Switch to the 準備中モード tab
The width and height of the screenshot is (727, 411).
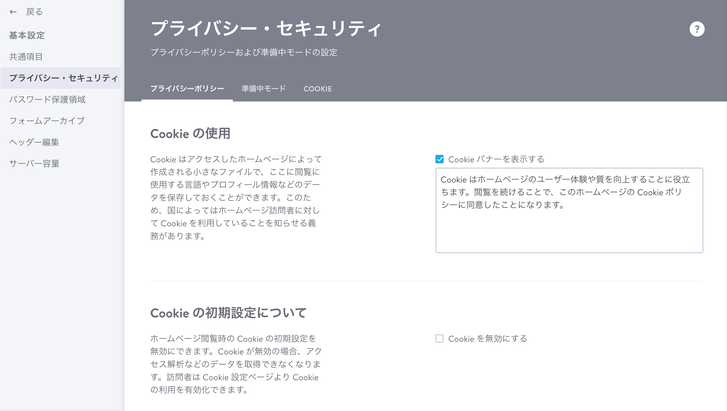263,89
